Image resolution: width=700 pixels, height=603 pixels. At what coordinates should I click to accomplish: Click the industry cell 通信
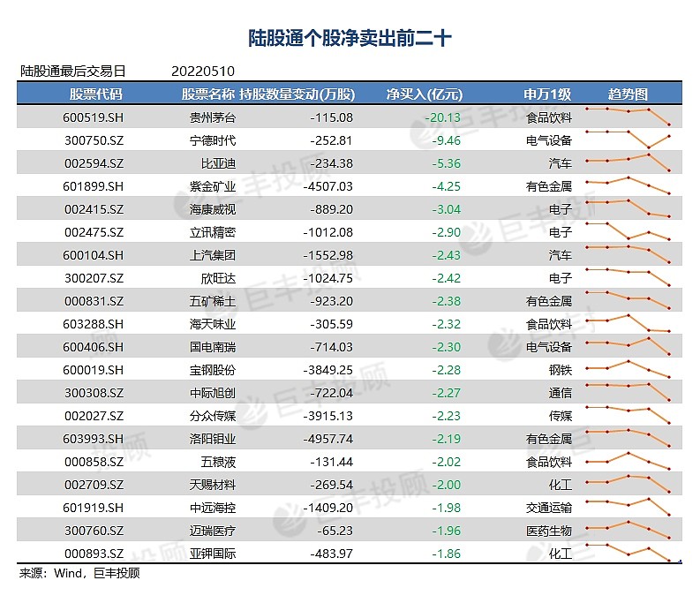coord(561,393)
